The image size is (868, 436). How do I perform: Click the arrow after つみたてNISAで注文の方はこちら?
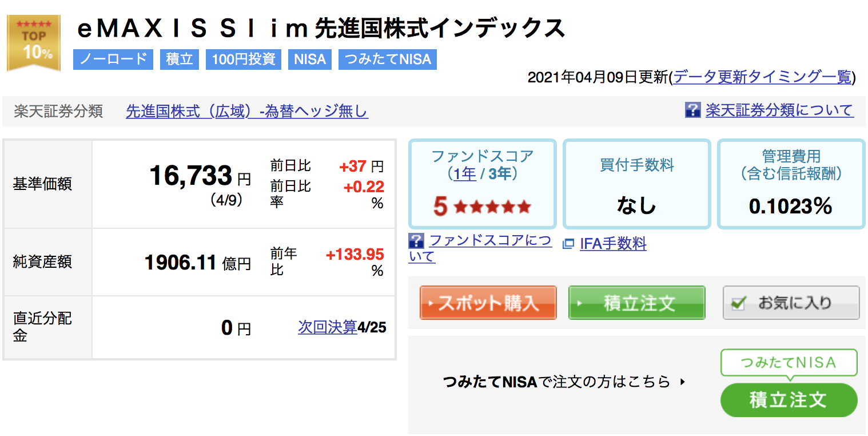682,382
